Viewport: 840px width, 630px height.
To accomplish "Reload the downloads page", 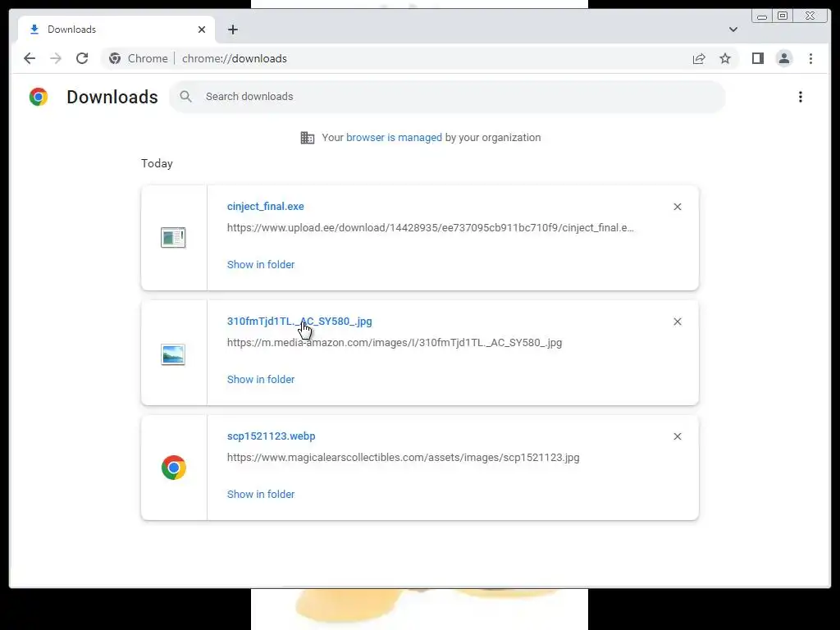I will click(x=82, y=58).
